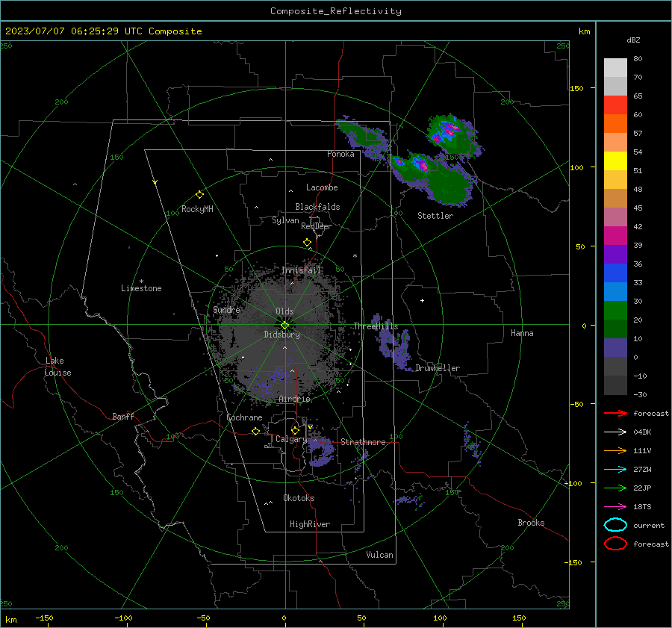
Task: Click the Didsbury city label
Action: pos(281,335)
